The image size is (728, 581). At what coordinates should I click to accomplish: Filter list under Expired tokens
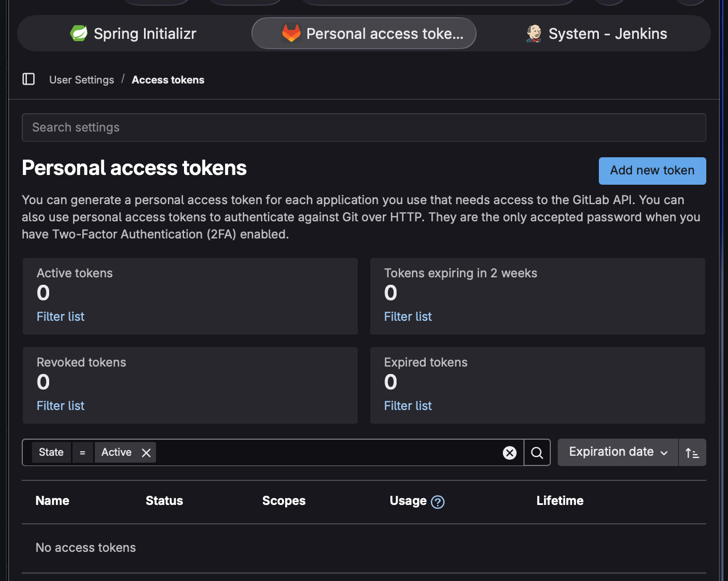coord(408,406)
